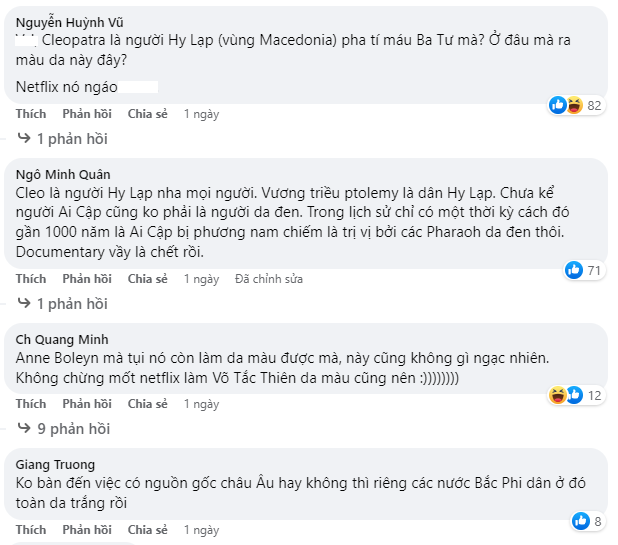The height and width of the screenshot is (545, 618).
Task: Like Ngô Minh Quân's comment with Thích
Action: pos(31,279)
